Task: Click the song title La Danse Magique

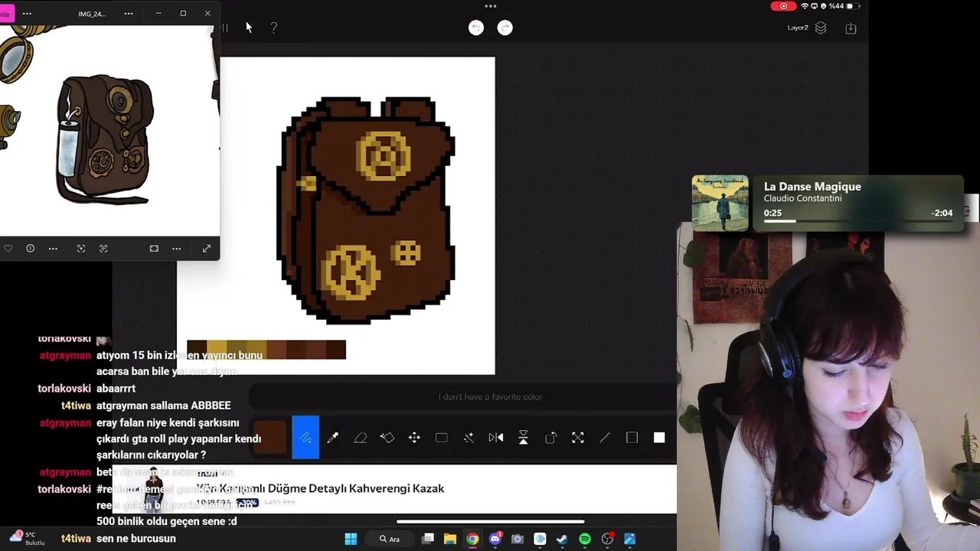Action: coord(812,187)
